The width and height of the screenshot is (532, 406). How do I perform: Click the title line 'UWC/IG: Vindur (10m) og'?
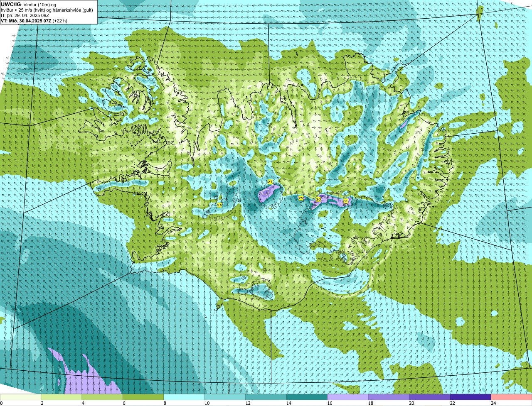pos(28,4)
